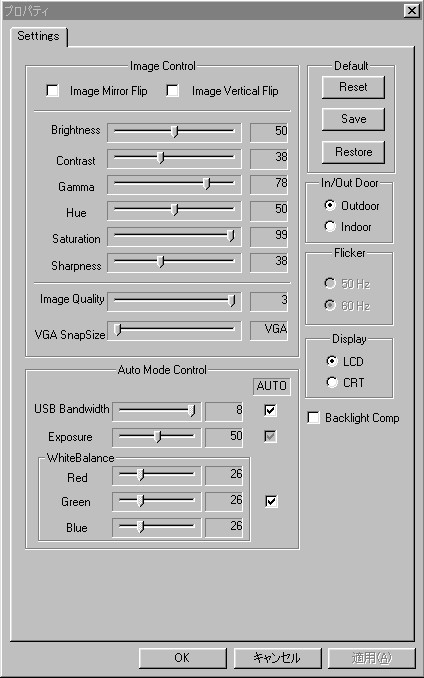This screenshot has width=424, height=678.
Task: Choose the LCD display option
Action: [x=332, y=361]
